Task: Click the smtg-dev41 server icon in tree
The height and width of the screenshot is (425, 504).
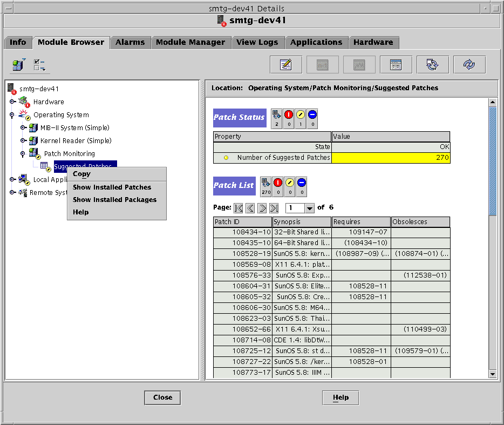Action: coord(11,89)
